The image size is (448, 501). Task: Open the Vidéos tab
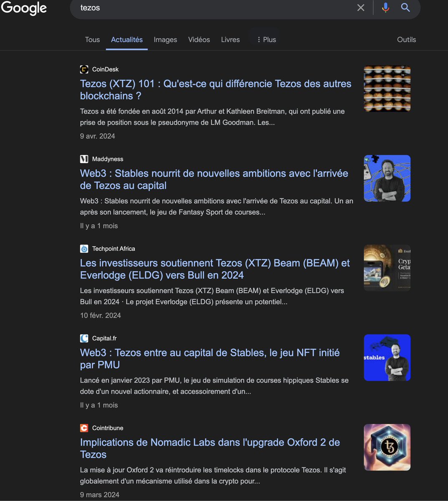[x=199, y=40]
